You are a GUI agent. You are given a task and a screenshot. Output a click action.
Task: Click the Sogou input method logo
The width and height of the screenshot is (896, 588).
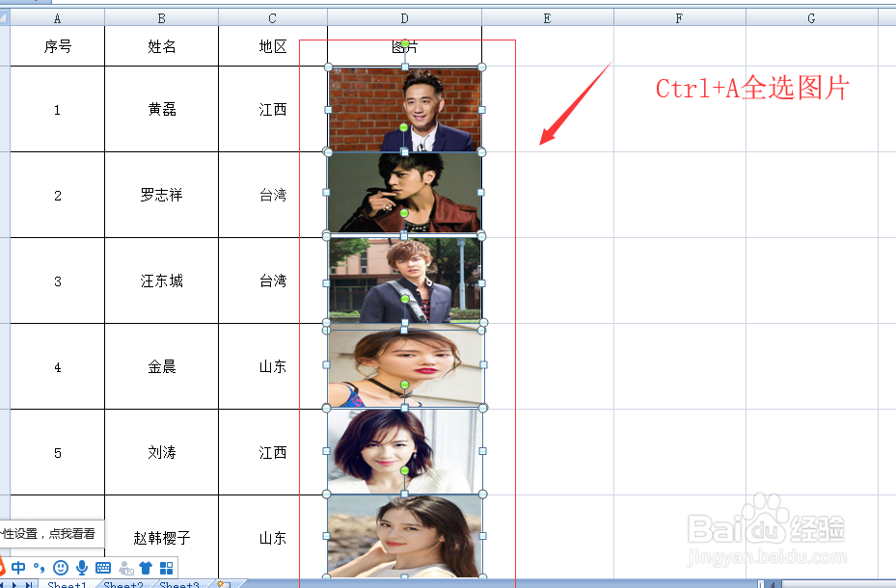point(3,569)
